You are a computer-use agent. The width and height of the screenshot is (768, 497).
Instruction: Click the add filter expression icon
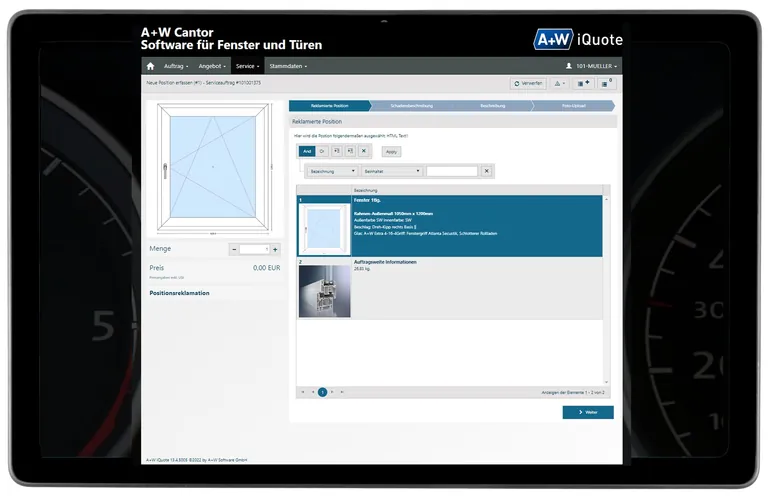pos(336,151)
